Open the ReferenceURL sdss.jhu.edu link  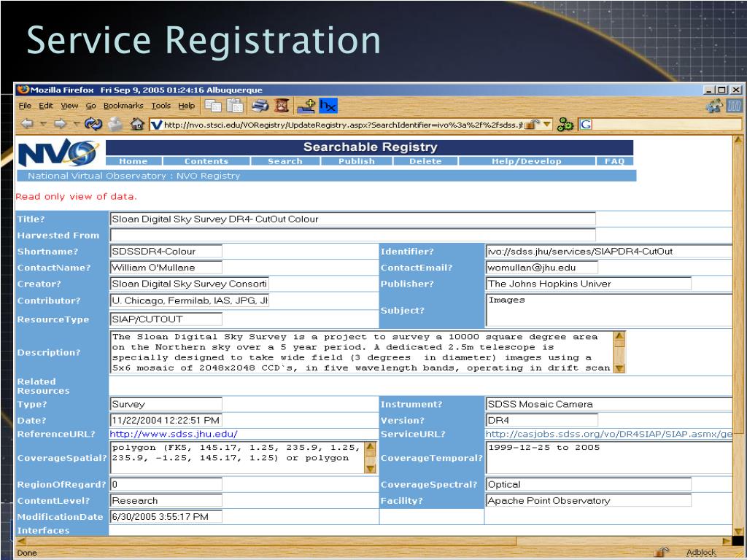coord(174,434)
